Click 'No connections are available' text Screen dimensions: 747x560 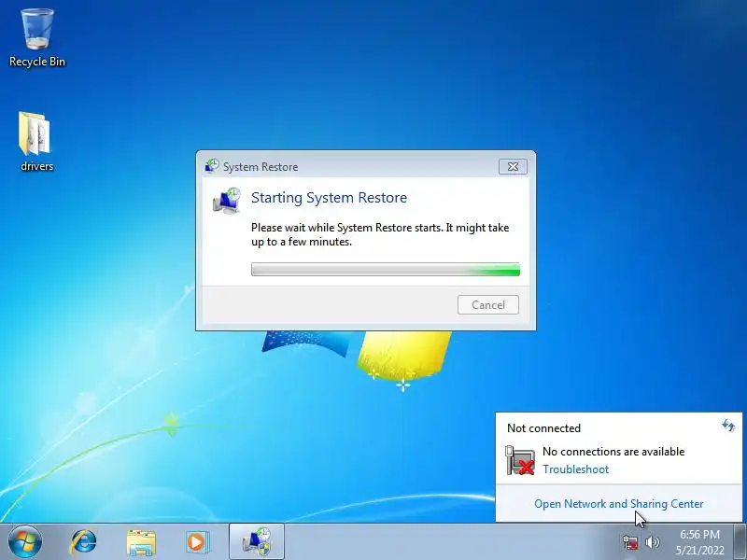tap(613, 452)
